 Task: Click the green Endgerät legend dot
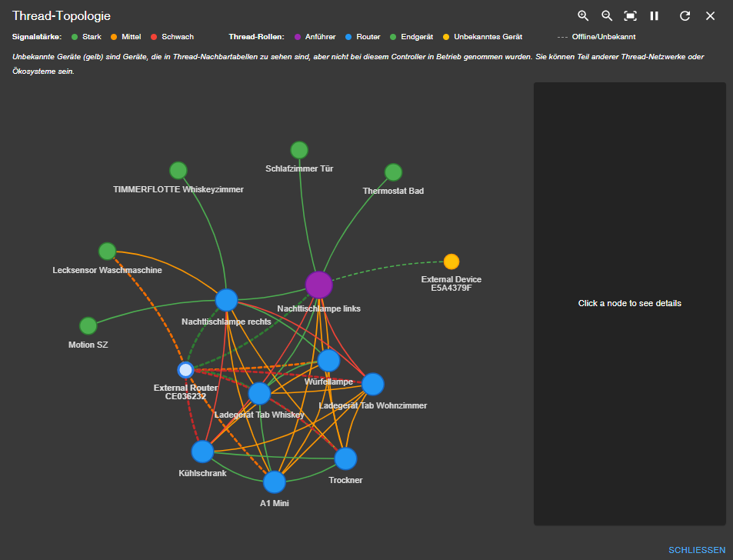coord(393,37)
